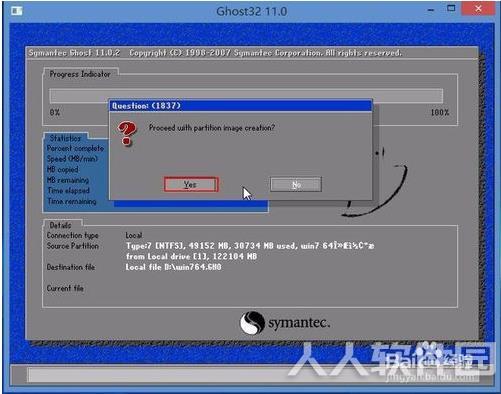Maximize the Ghost32 11.0 window
The image size is (501, 394).
(451, 9)
